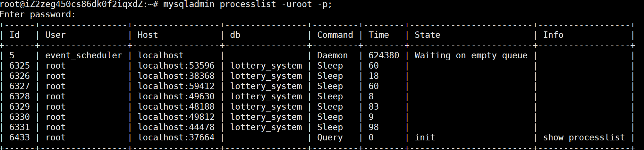Select the 'Info' column header
This screenshot has height=150, width=644.
pyautogui.click(x=553, y=35)
